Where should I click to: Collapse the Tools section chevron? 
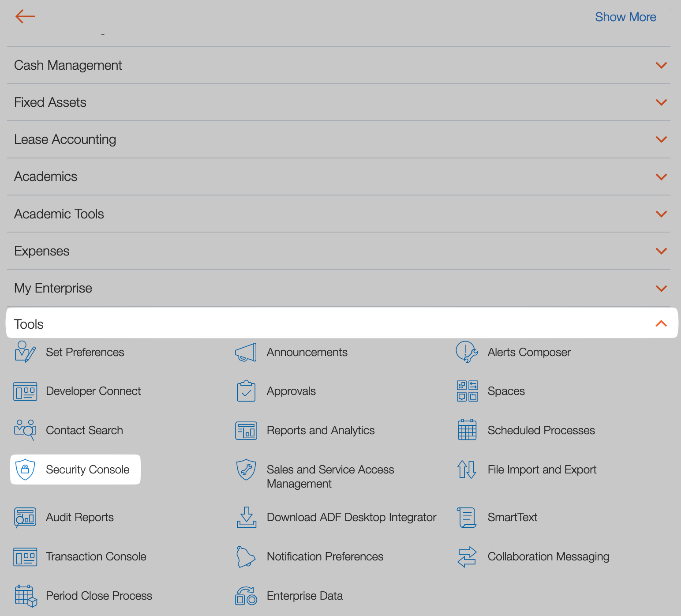(x=661, y=324)
